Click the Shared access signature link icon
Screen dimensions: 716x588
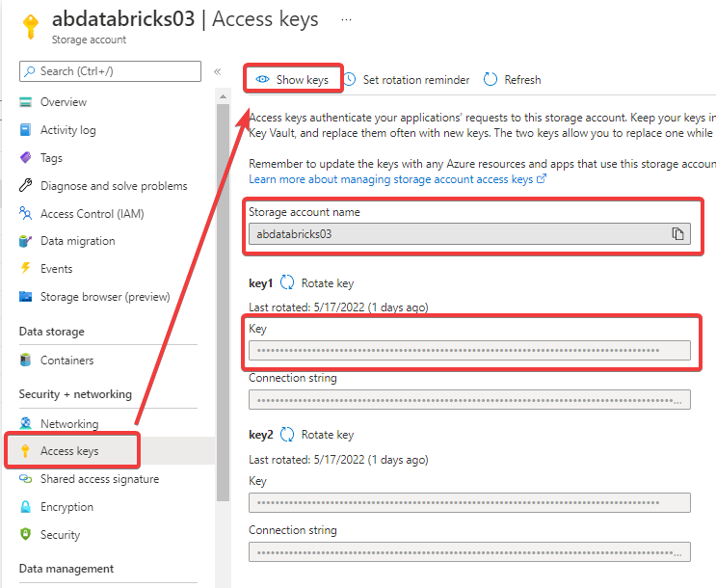click(26, 479)
